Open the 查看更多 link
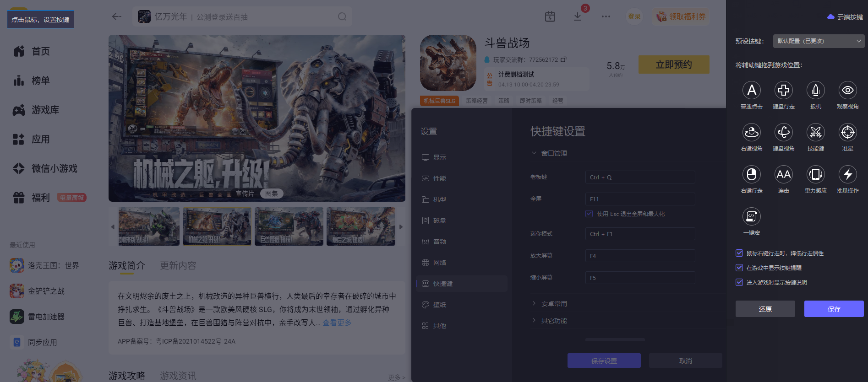Image resolution: width=868 pixels, height=382 pixels. [x=337, y=323]
